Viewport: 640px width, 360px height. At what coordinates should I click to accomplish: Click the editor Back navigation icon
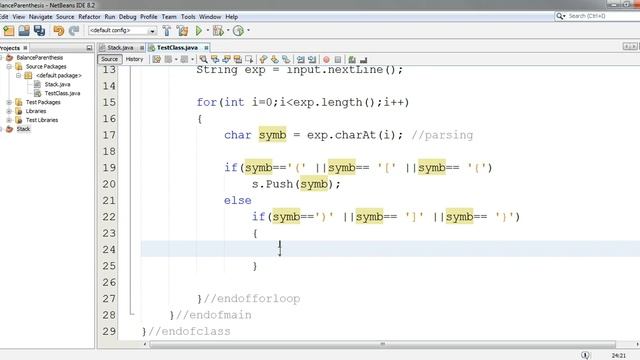[168, 60]
